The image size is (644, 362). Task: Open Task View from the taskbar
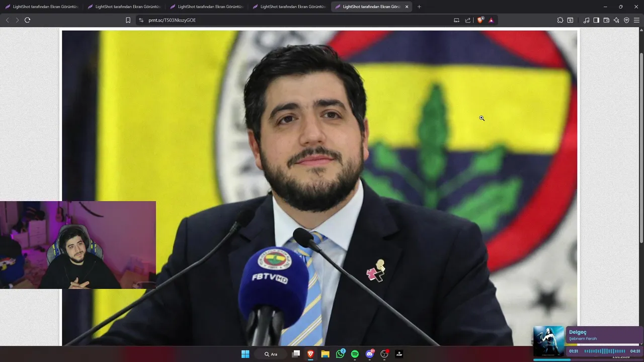[x=296, y=354]
